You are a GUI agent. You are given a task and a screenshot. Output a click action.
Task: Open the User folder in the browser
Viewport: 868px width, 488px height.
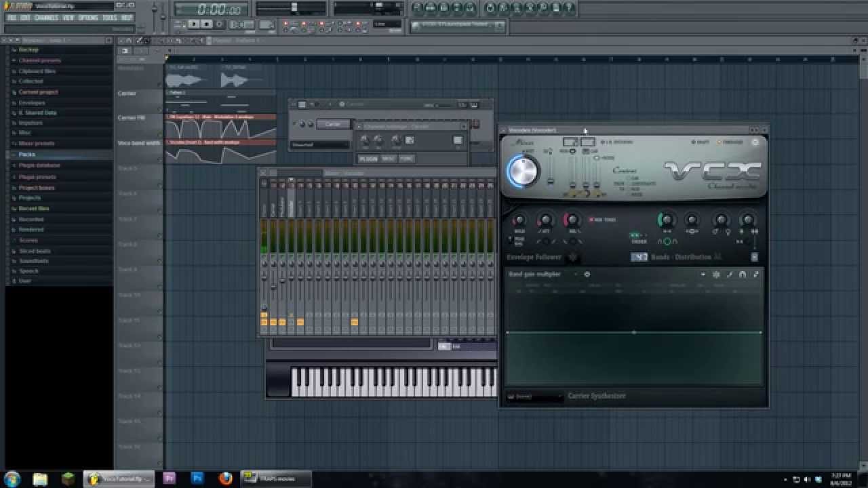point(25,281)
